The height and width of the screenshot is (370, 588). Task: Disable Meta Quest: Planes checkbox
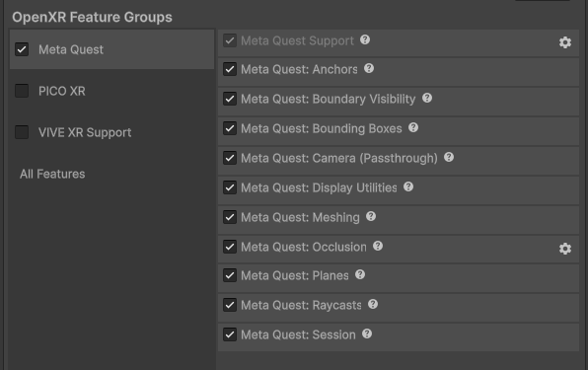click(x=230, y=275)
